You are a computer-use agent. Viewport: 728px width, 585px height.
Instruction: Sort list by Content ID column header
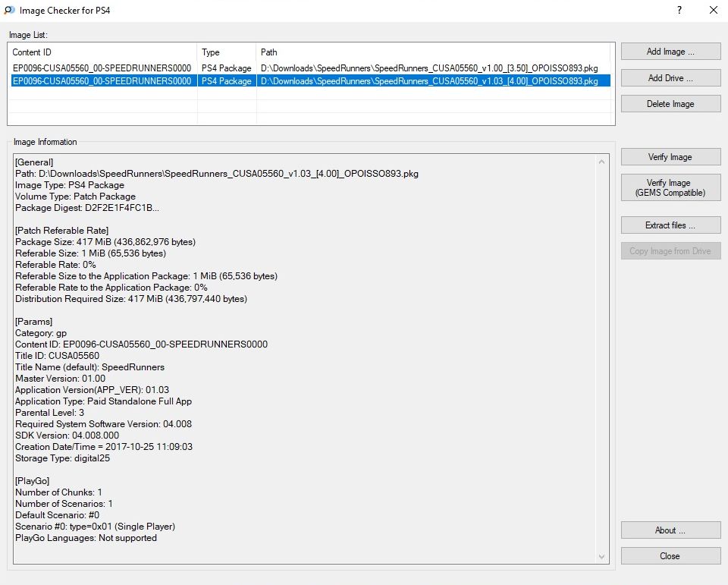[102, 52]
